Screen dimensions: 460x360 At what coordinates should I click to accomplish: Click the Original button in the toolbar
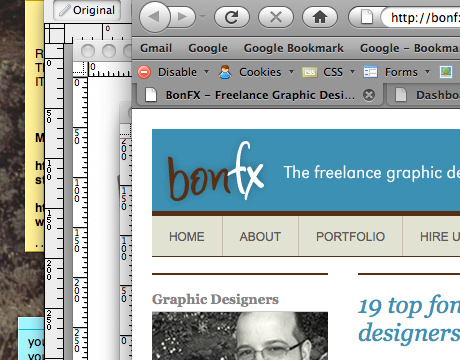tap(87, 10)
